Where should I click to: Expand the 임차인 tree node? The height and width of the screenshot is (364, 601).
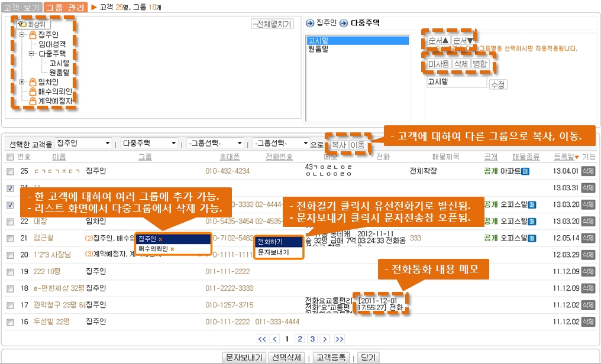22,82
